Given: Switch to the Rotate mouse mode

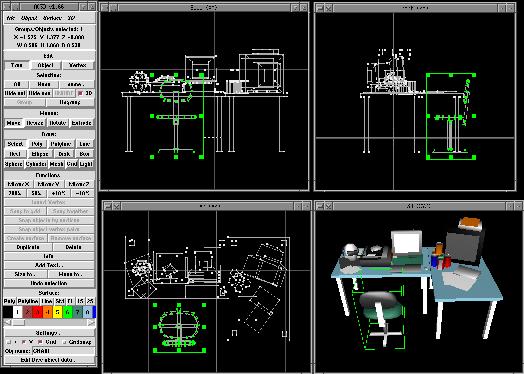Looking at the screenshot, I should click(x=57, y=123).
